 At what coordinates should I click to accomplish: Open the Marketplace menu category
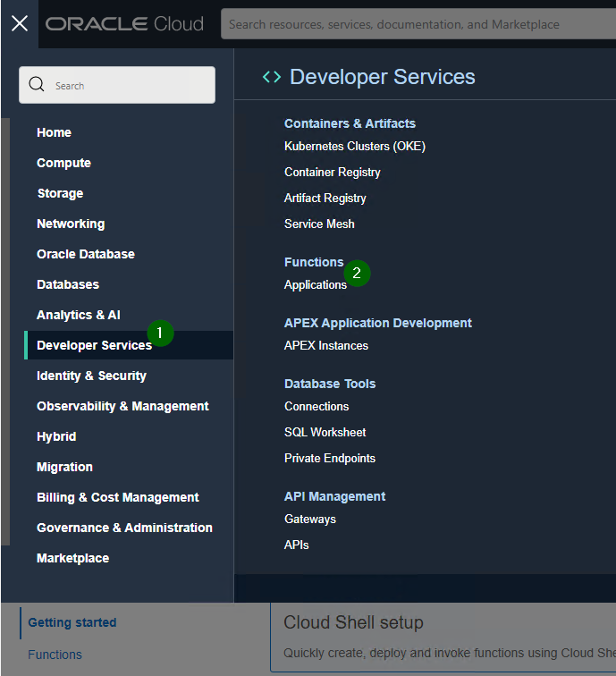click(72, 558)
